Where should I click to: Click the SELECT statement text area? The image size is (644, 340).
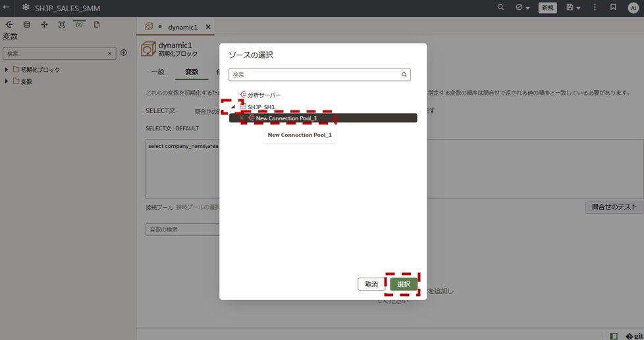click(x=394, y=169)
